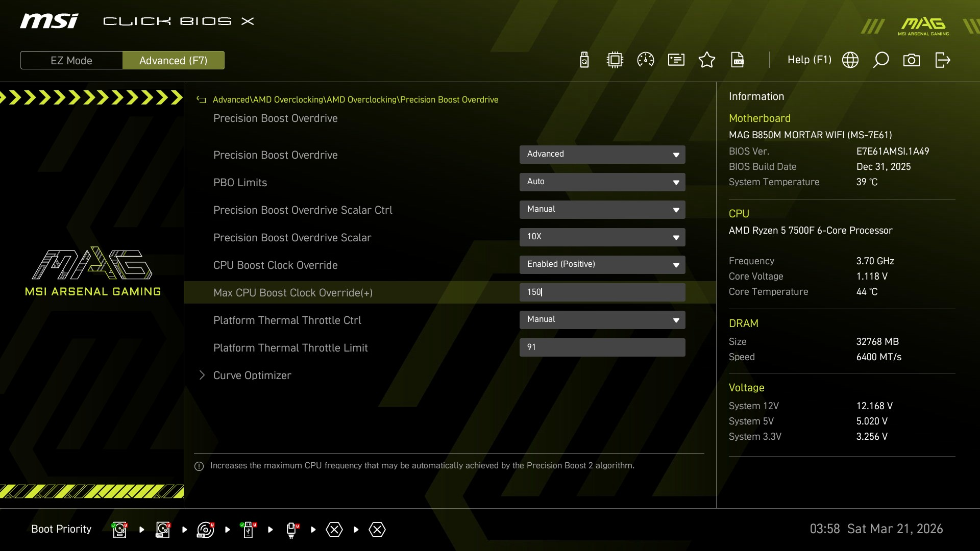Select the Precision Boost Overdrive Scalar label
Image resolution: width=980 pixels, height=551 pixels.
pos(292,238)
